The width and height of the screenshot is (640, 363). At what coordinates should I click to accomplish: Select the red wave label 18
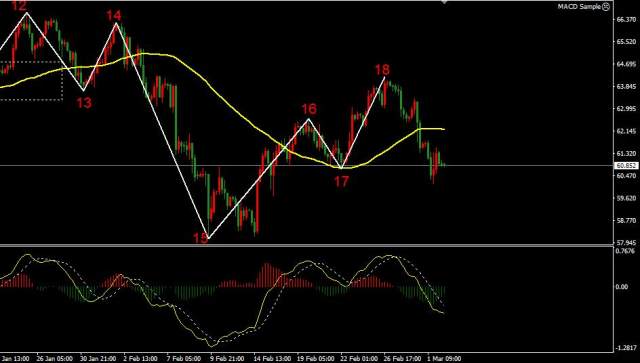382,69
